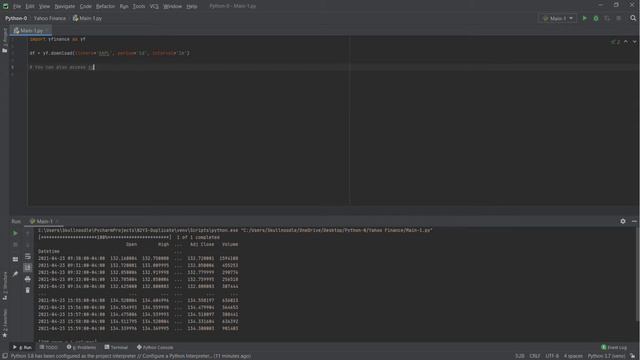Rerun Main-1 from Run panel

tap(15, 233)
